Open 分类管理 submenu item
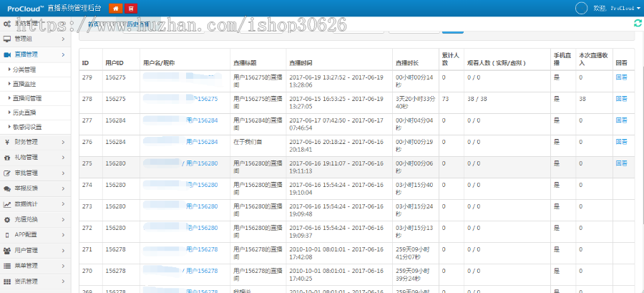Image resolution: width=644 pixels, height=293 pixels. coord(24,70)
